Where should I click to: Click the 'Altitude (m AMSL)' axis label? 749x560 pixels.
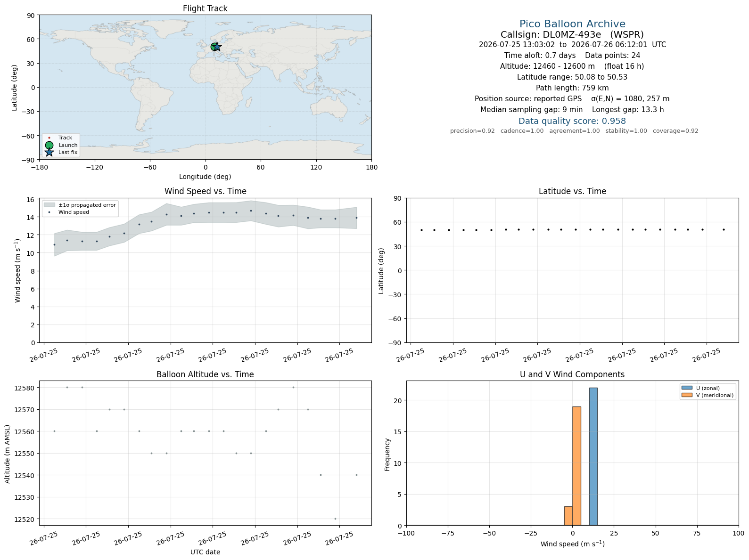8,453
